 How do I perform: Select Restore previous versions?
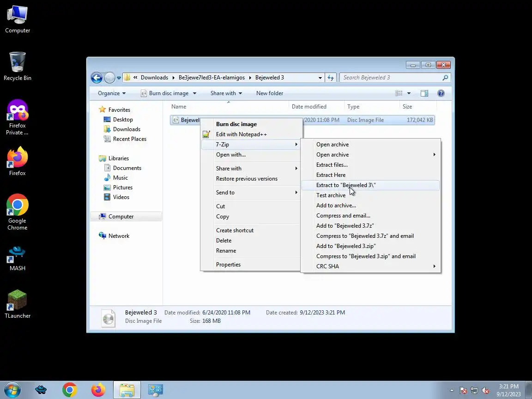tap(250, 179)
